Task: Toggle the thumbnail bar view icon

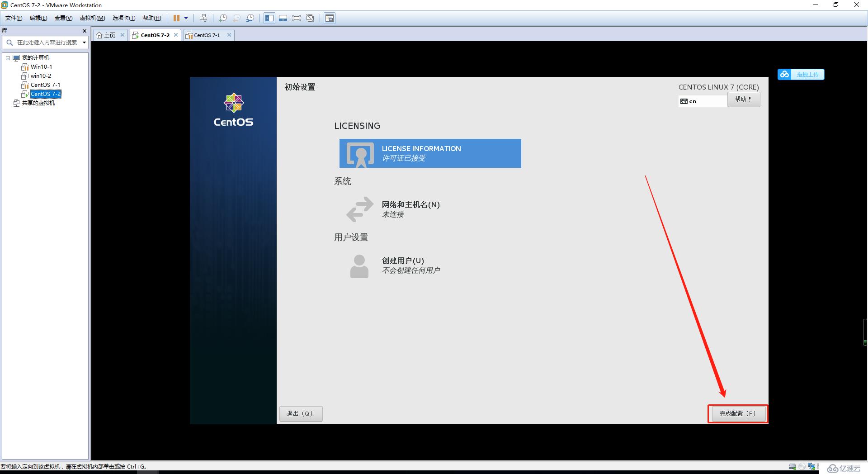Action: [x=283, y=18]
